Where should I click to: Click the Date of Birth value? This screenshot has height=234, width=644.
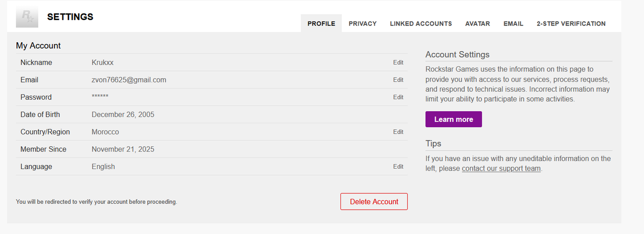(123, 115)
